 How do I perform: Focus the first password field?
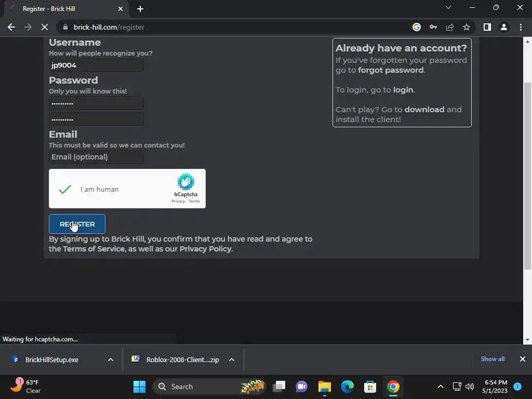[x=96, y=103]
